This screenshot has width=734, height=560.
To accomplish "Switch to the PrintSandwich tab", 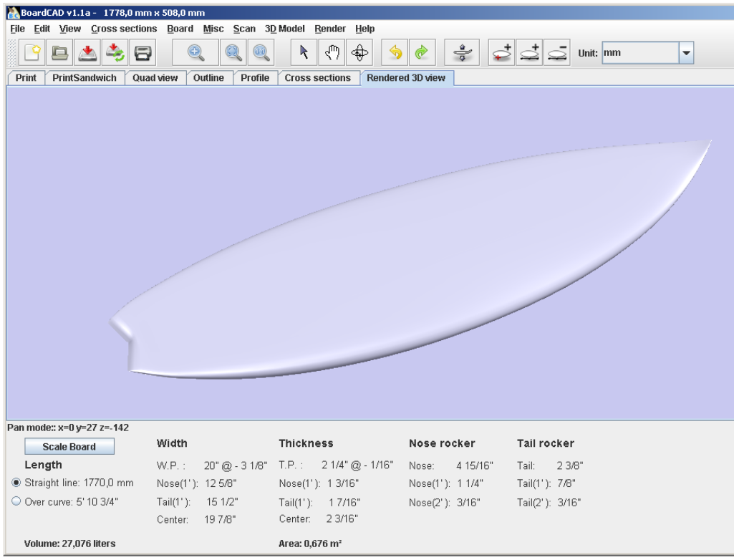I will click(84, 78).
